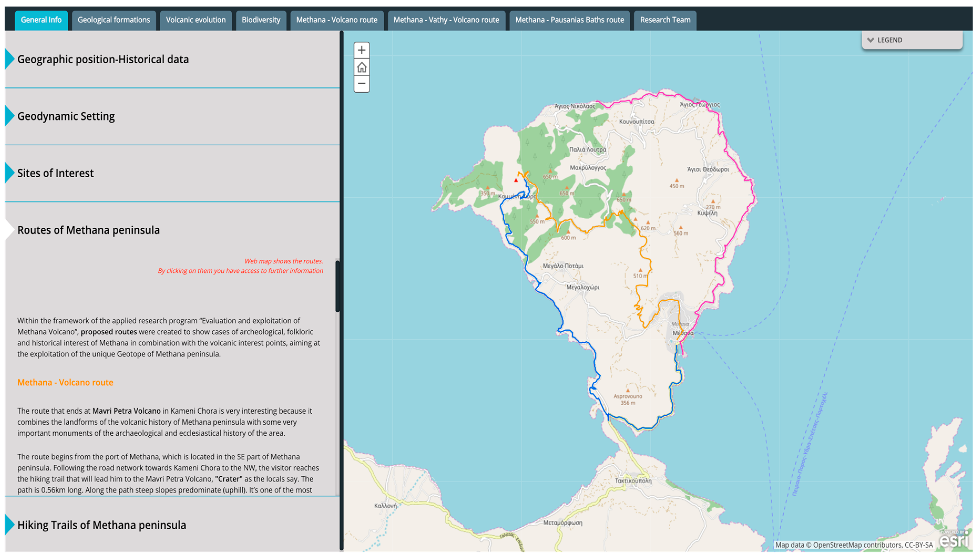Open the Biodiversity tab
The height and width of the screenshot is (560, 980).
point(261,20)
